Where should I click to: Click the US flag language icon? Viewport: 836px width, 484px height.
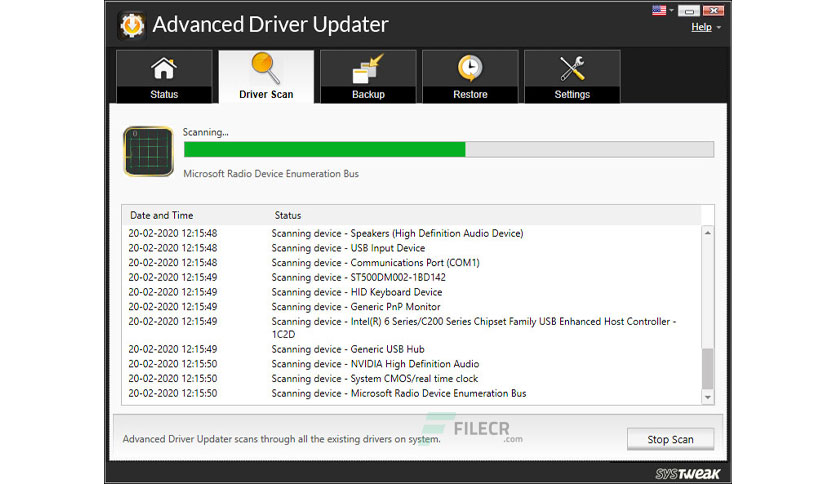[659, 10]
